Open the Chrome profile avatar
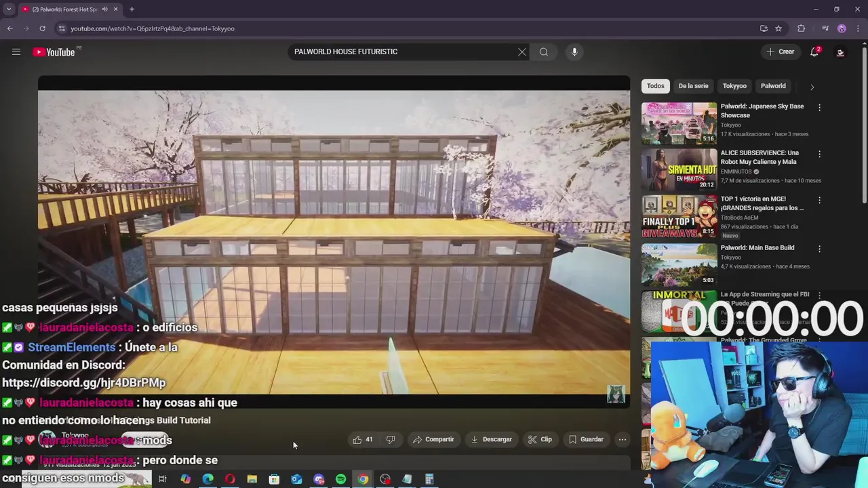 (x=842, y=28)
